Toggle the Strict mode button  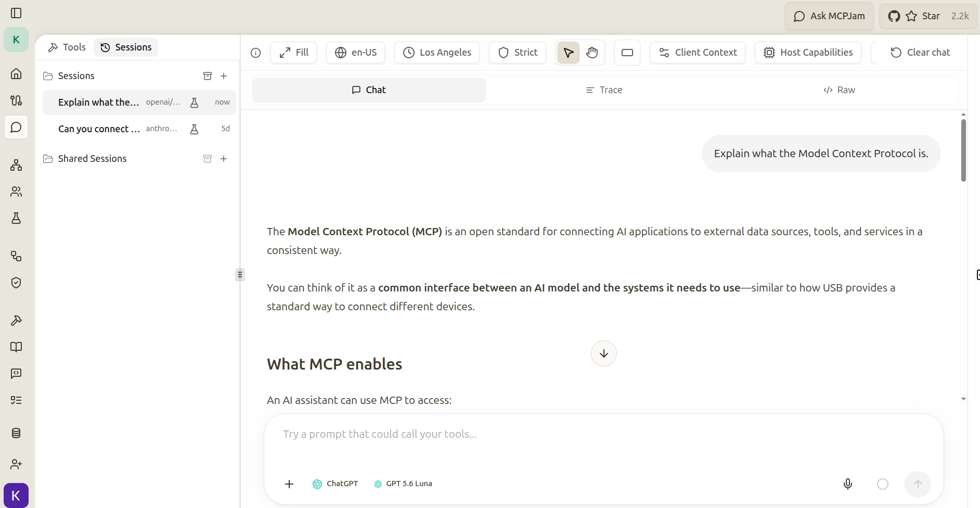518,53
